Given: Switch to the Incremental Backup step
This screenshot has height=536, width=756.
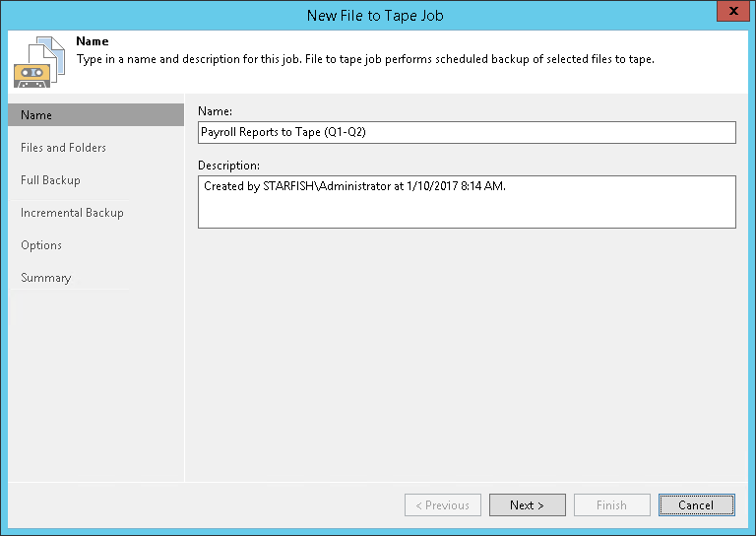Looking at the screenshot, I should coord(72,213).
